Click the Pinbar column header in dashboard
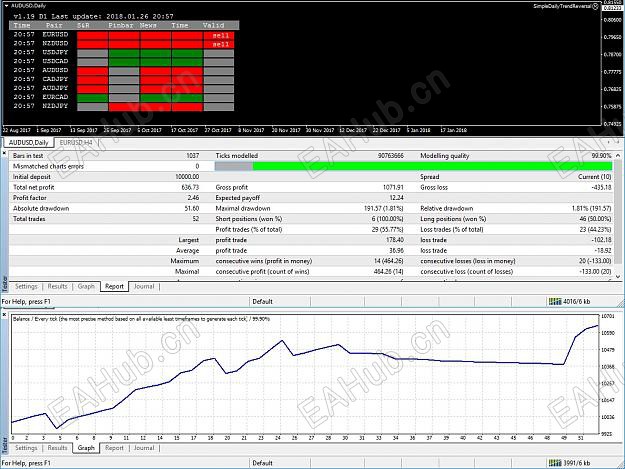The height and width of the screenshot is (469, 625). [121, 26]
